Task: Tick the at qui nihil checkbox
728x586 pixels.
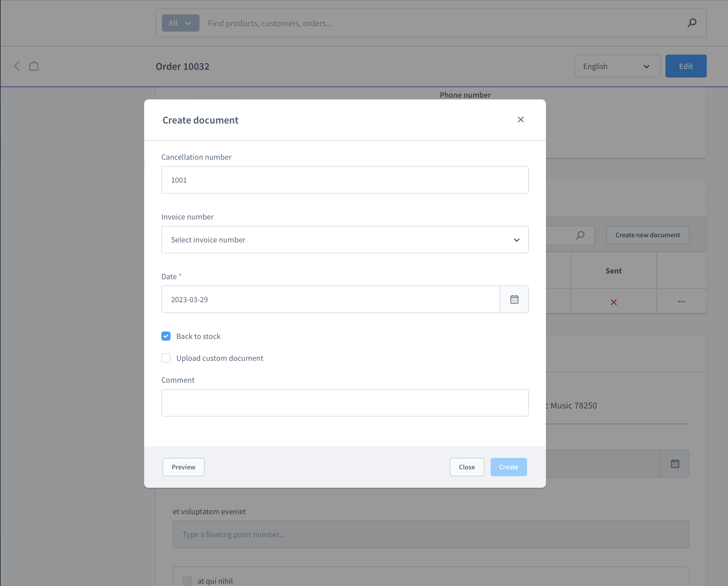Action: [187, 581]
